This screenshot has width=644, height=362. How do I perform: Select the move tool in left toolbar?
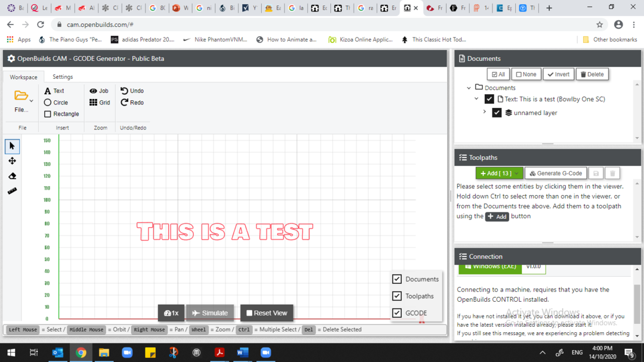click(x=12, y=161)
